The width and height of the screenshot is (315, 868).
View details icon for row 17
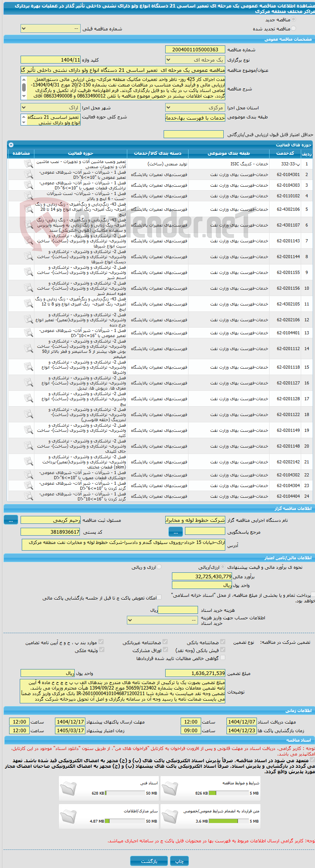click(28, 399)
